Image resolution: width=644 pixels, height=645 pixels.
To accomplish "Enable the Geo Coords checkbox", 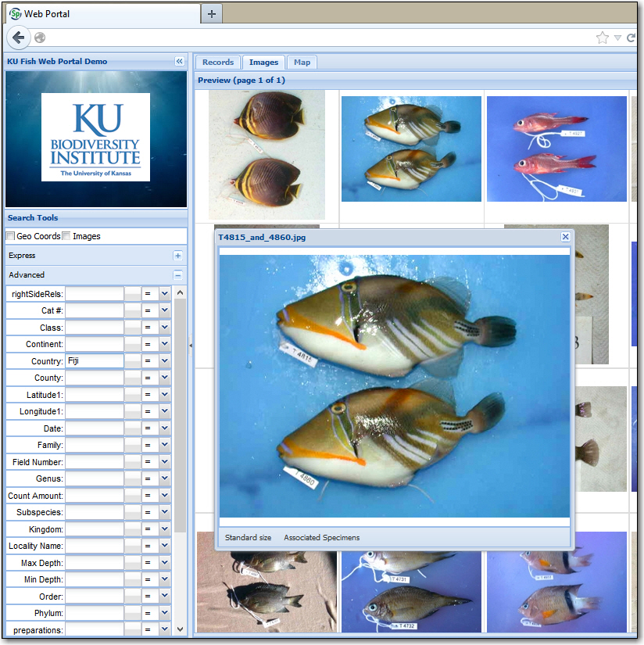I will point(11,236).
